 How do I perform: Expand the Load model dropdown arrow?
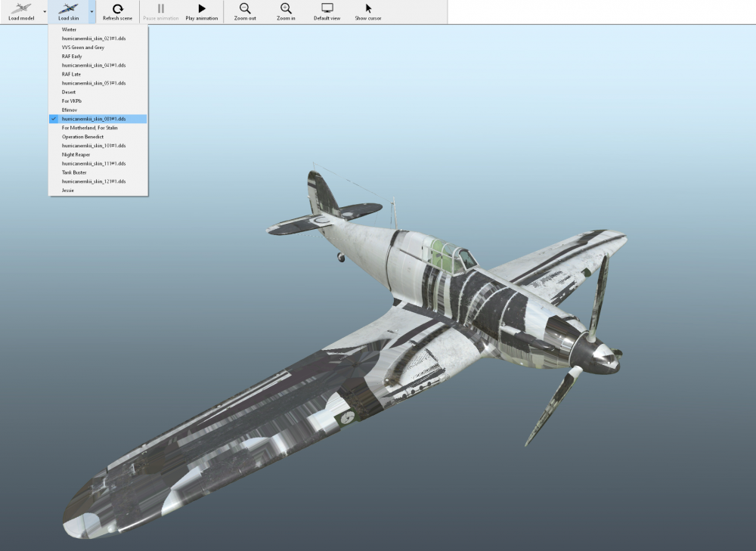(45, 12)
